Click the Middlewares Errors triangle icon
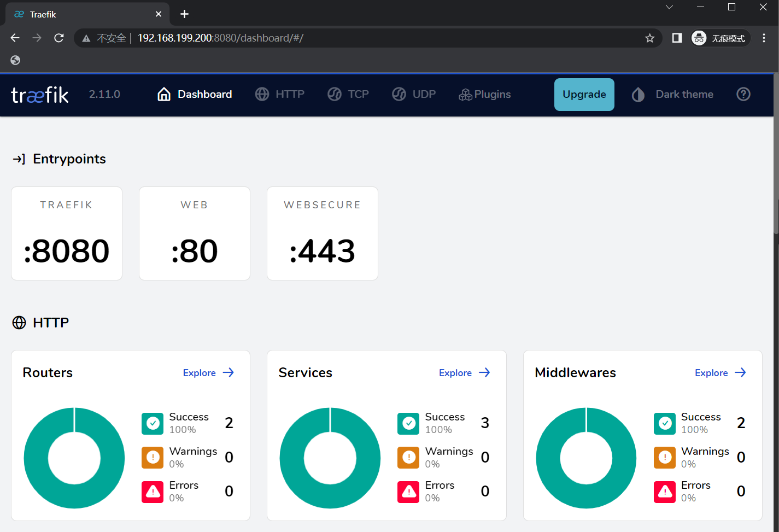779x532 pixels. [x=665, y=492]
